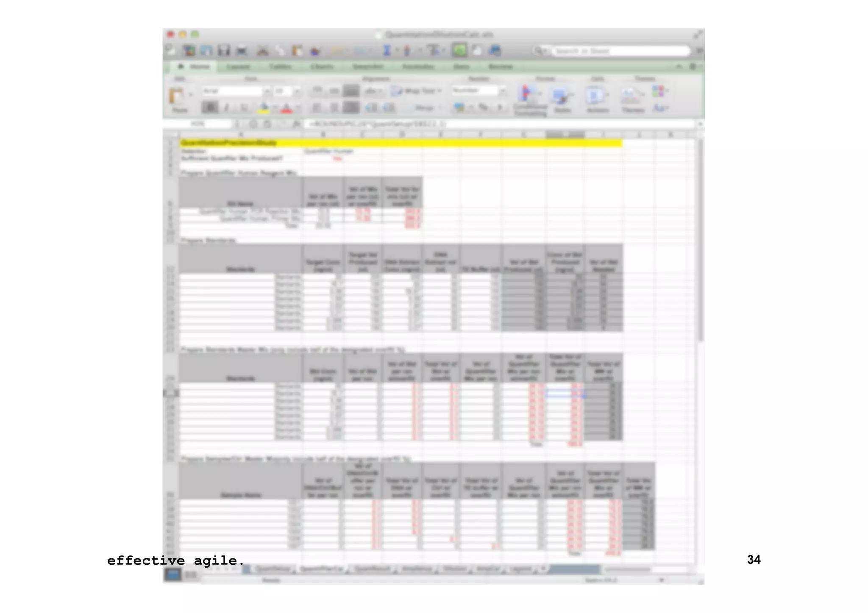Click the Charts ribbon tab

[322, 67]
